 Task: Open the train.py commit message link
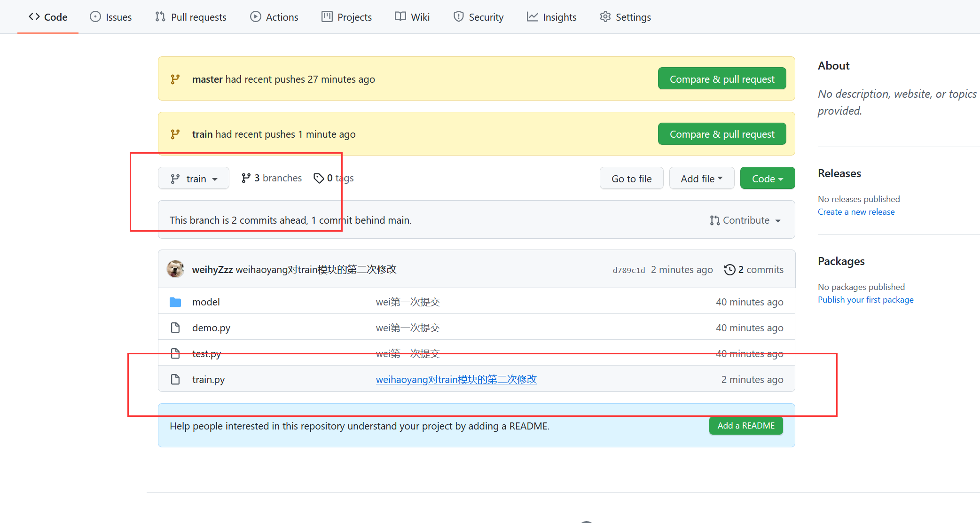tap(456, 380)
